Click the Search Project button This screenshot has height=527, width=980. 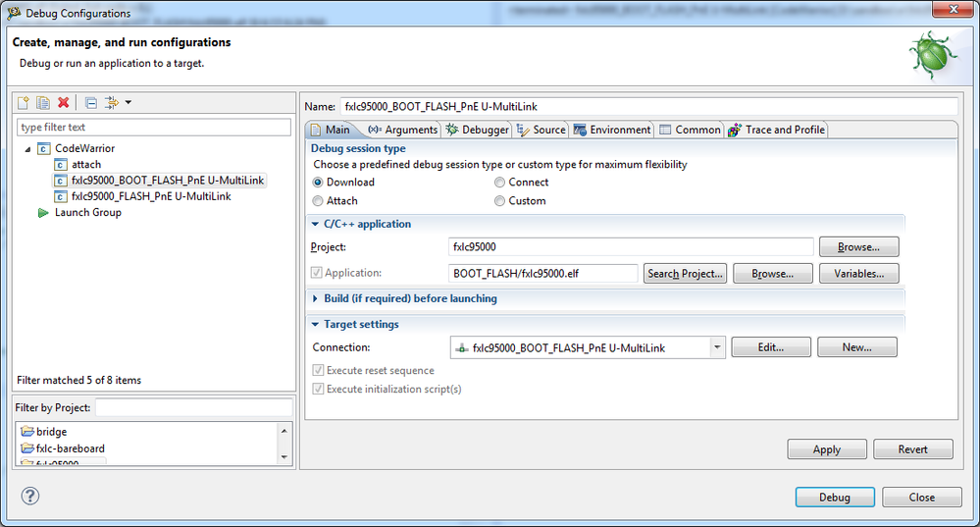click(x=685, y=273)
